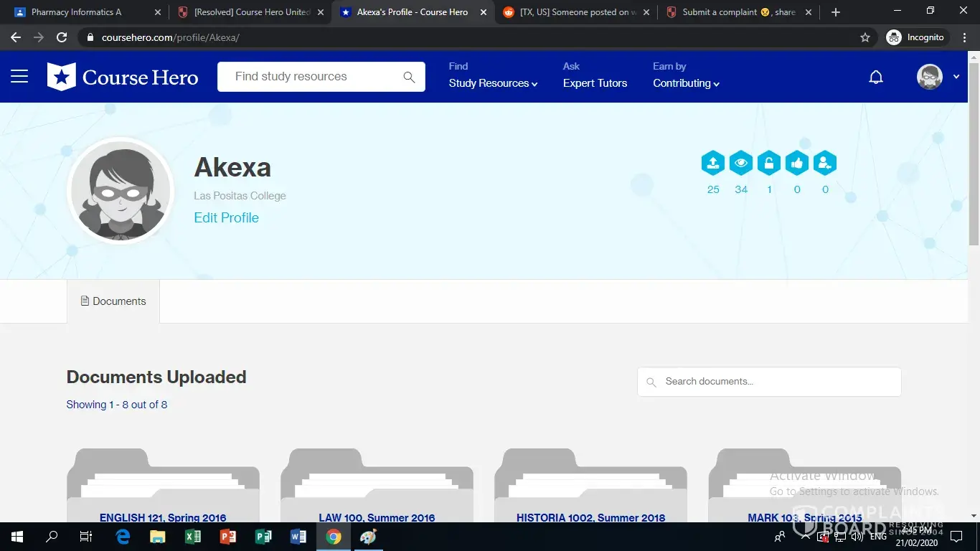Open the LAW 100, Summer 2016 folder

click(377, 486)
